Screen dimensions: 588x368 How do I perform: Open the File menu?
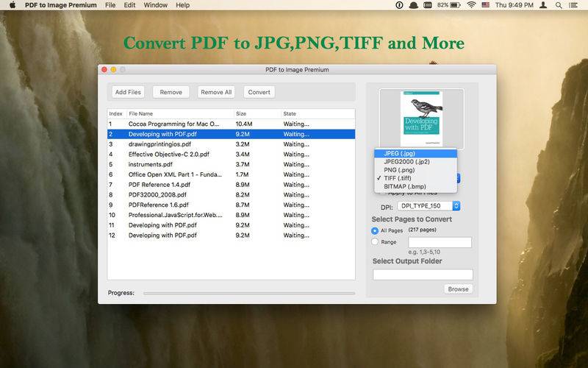110,5
